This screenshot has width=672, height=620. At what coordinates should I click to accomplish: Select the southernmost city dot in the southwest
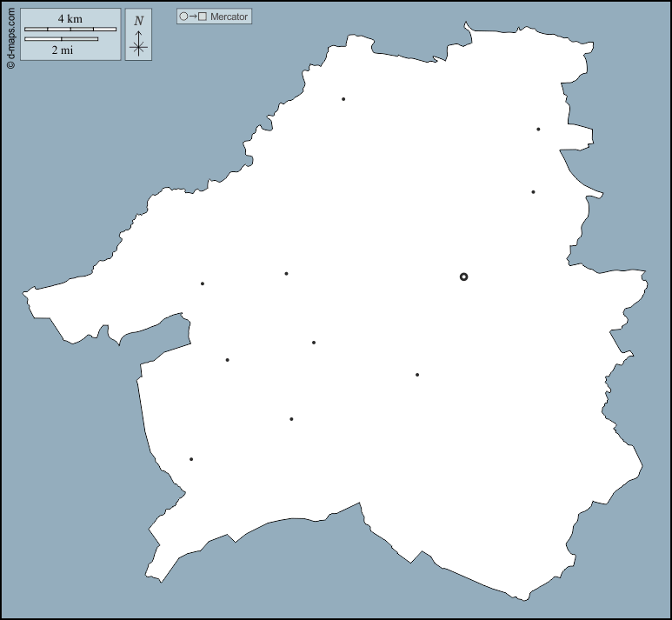pyautogui.click(x=191, y=459)
